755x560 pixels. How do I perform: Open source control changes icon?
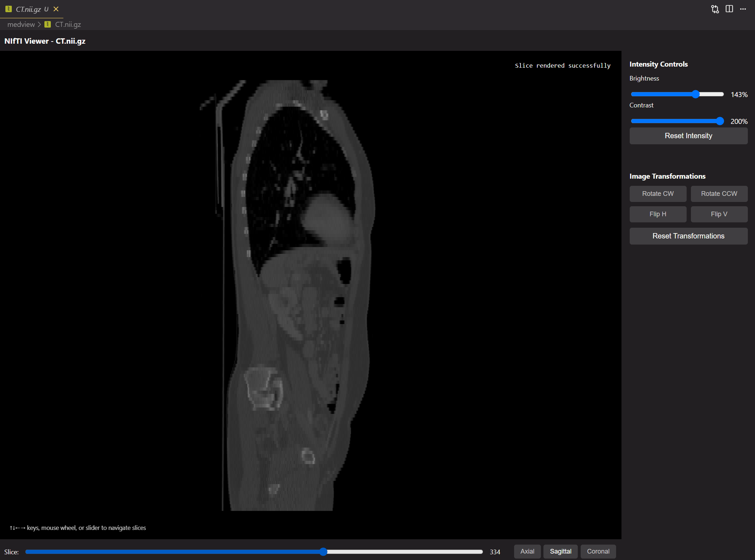[x=715, y=9]
